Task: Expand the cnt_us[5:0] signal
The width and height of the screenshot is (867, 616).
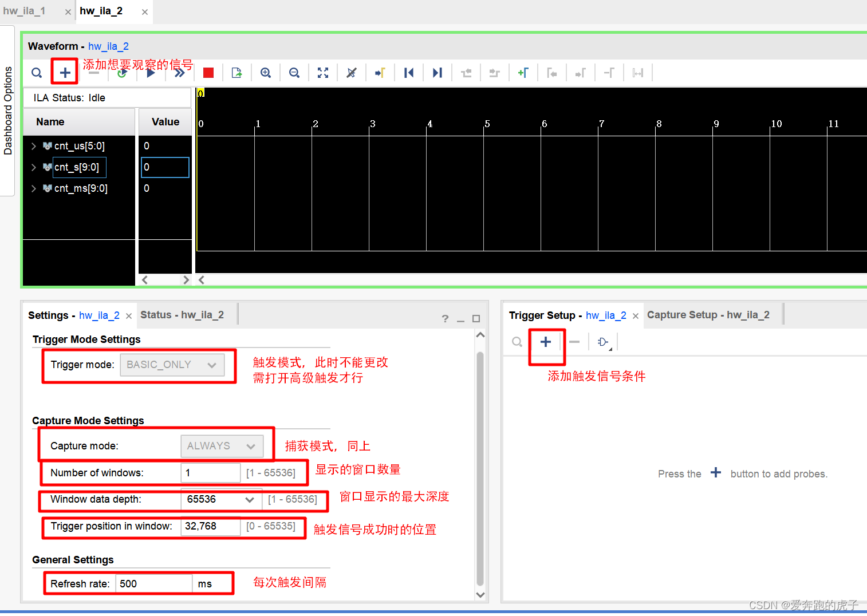Action: 34,146
